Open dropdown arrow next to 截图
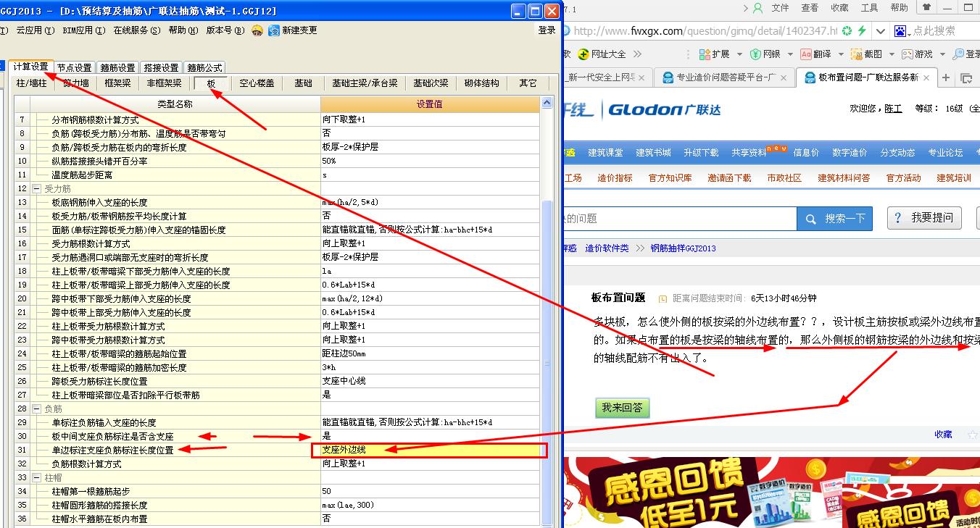Screen dimensions: 980x528 (x=891, y=54)
